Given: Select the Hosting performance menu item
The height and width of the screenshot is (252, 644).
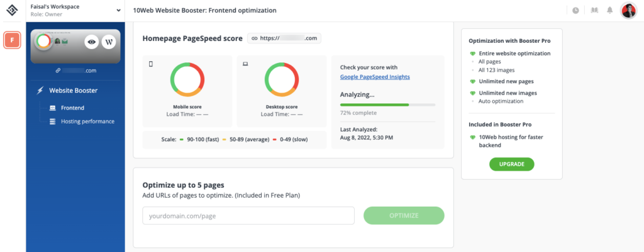Looking at the screenshot, I should click(x=88, y=122).
